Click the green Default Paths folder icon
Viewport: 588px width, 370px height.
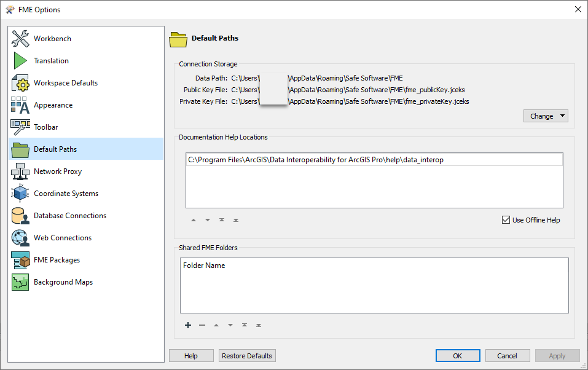coord(20,150)
